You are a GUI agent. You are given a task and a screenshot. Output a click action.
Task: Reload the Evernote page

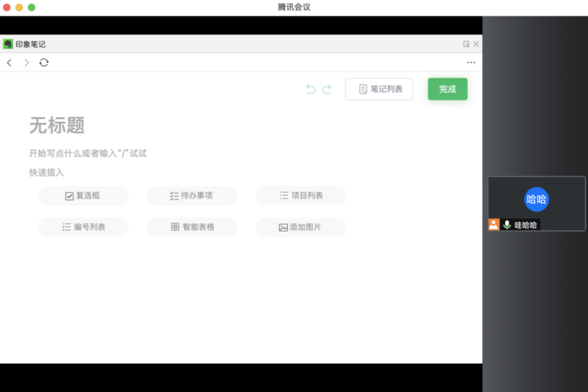point(44,63)
